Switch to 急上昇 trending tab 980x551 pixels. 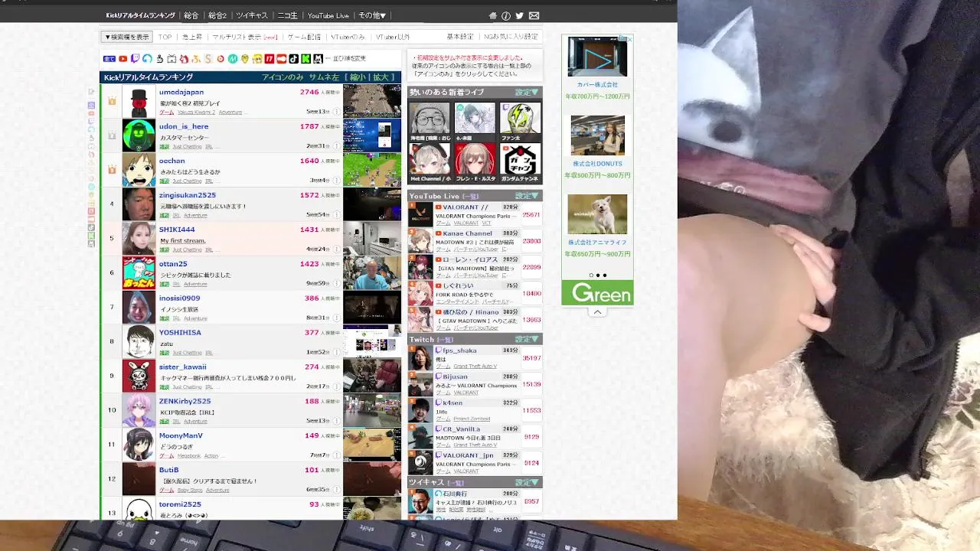tap(191, 37)
